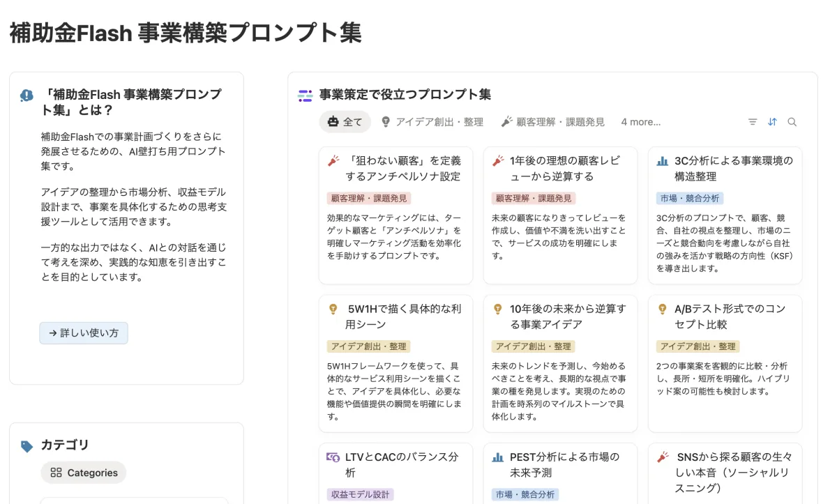Click description starting 2つの事業案を客観的に

coord(723,379)
